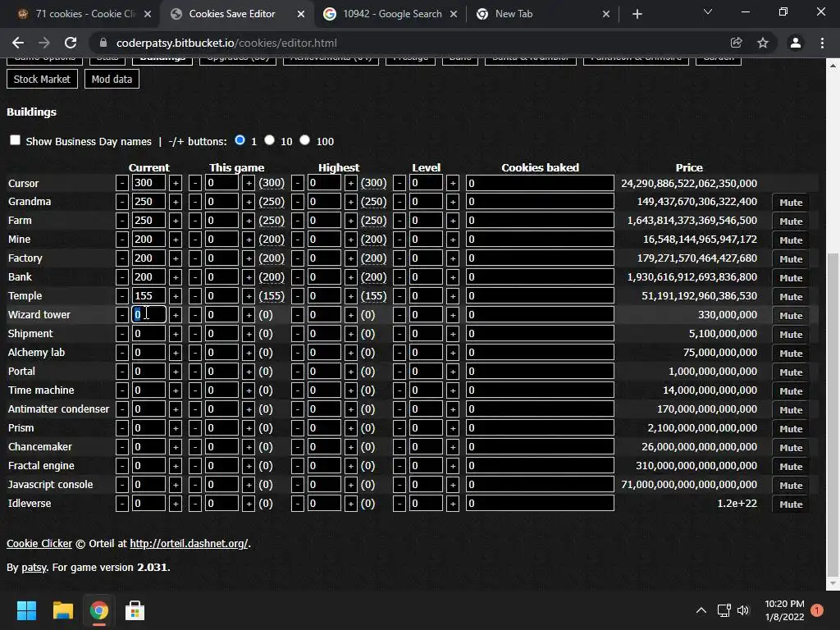Open the Windows Start menu

(26, 610)
